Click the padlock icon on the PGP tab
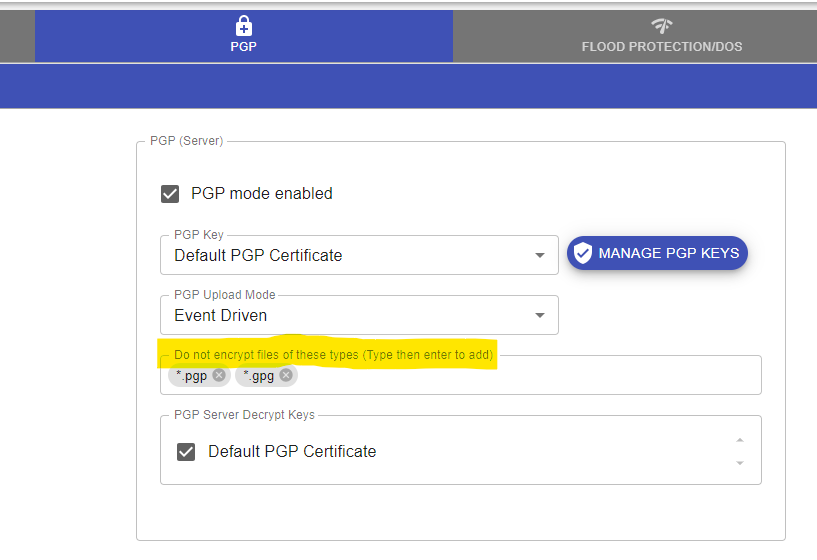Image resolution: width=817 pixels, height=560 pixels. click(243, 27)
